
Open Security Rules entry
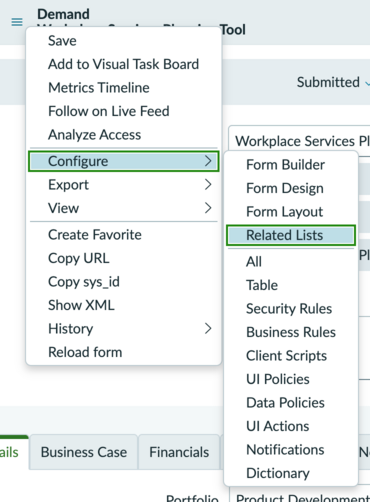(291, 309)
